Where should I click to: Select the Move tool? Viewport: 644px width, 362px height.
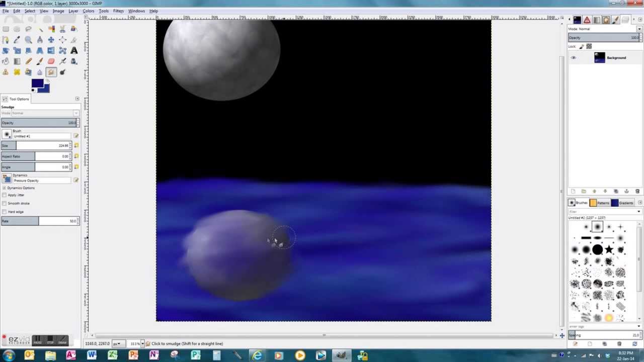tap(51, 40)
